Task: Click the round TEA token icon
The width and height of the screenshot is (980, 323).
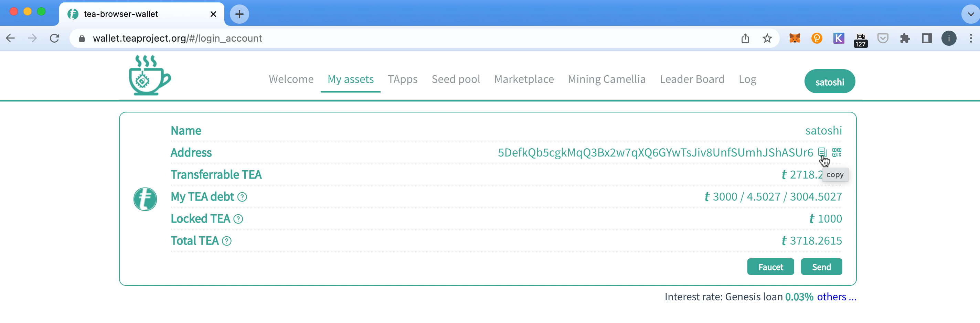Action: [x=145, y=199]
